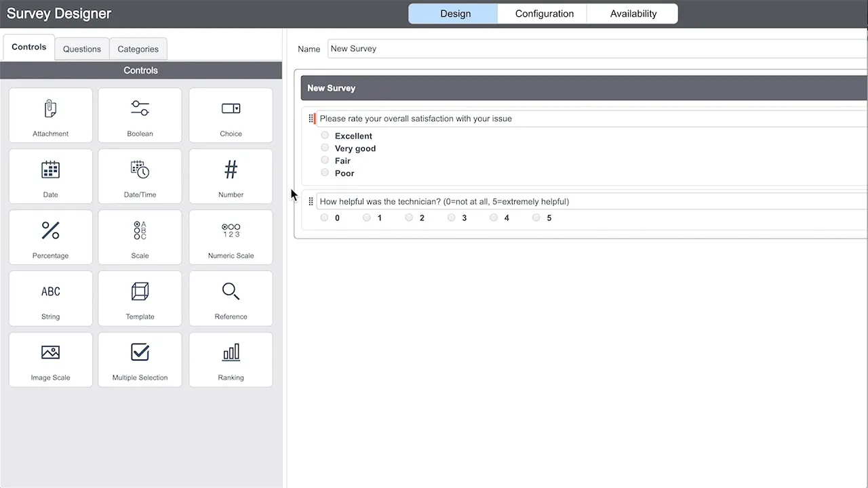The height and width of the screenshot is (488, 868).
Task: Select the Reference control
Action: [231, 298]
